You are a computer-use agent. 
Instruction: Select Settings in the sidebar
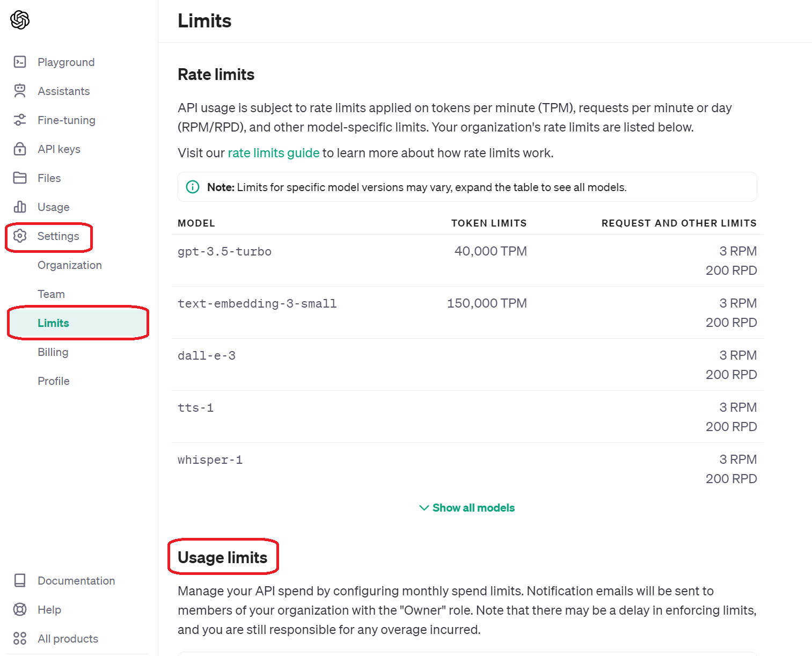pos(58,236)
